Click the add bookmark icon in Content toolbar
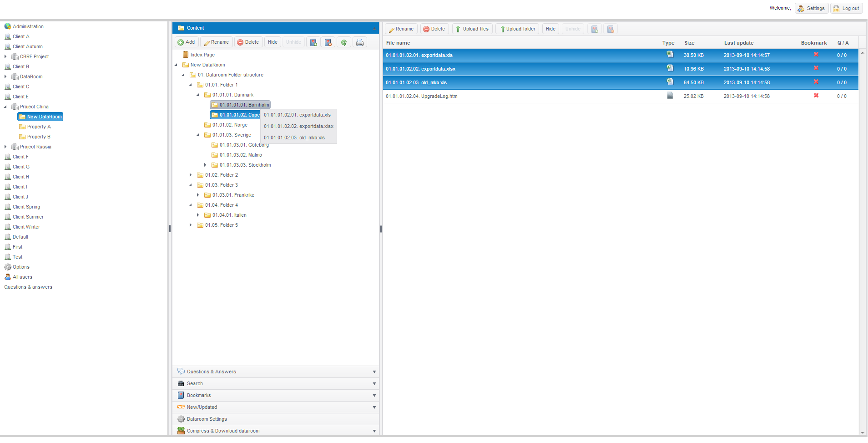868x443 pixels. [x=313, y=42]
